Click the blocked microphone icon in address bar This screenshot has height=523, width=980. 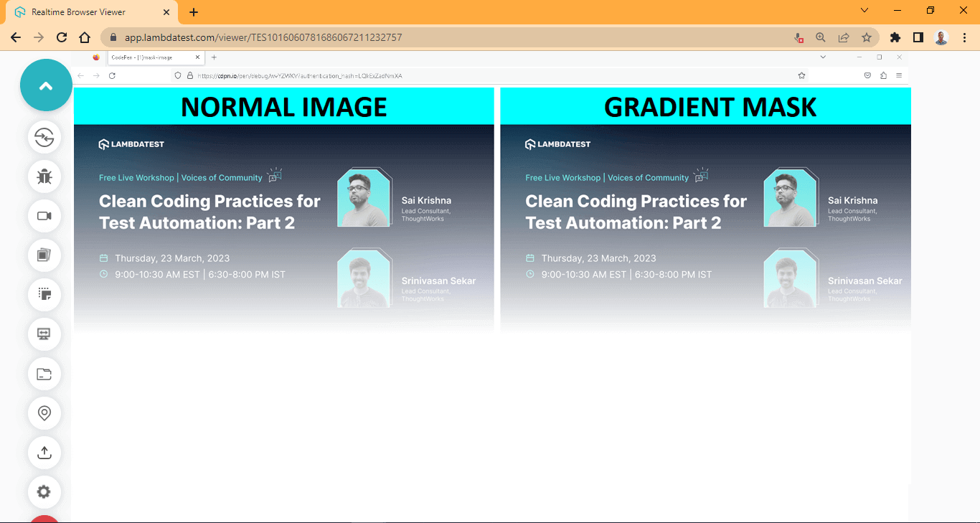pos(798,37)
